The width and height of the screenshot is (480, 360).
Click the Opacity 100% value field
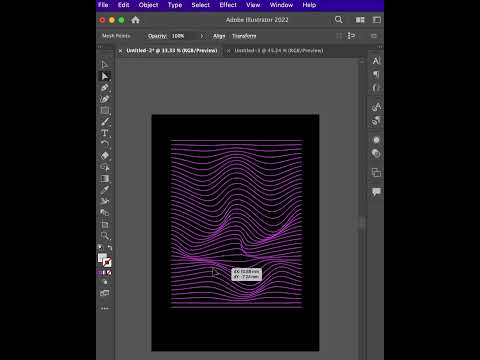point(183,36)
